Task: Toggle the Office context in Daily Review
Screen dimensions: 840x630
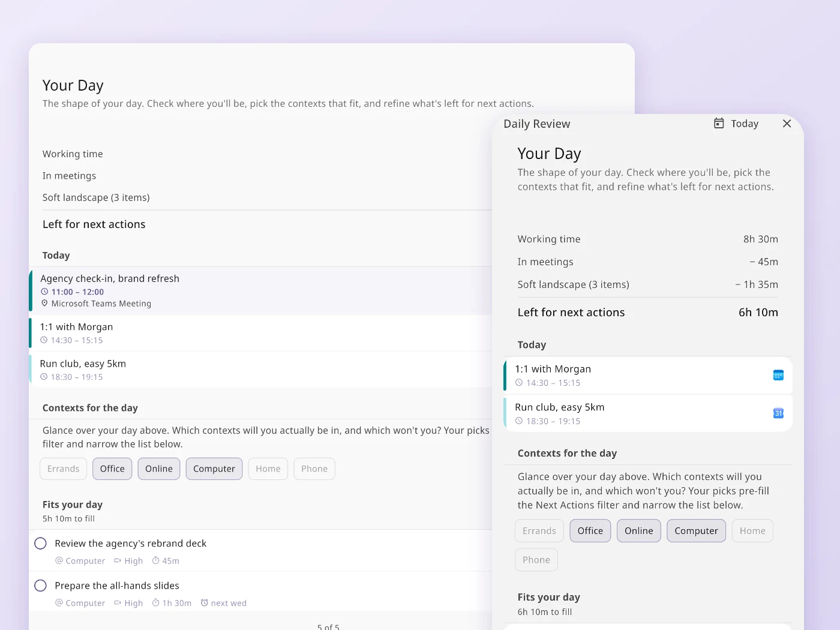Action: 590,530
